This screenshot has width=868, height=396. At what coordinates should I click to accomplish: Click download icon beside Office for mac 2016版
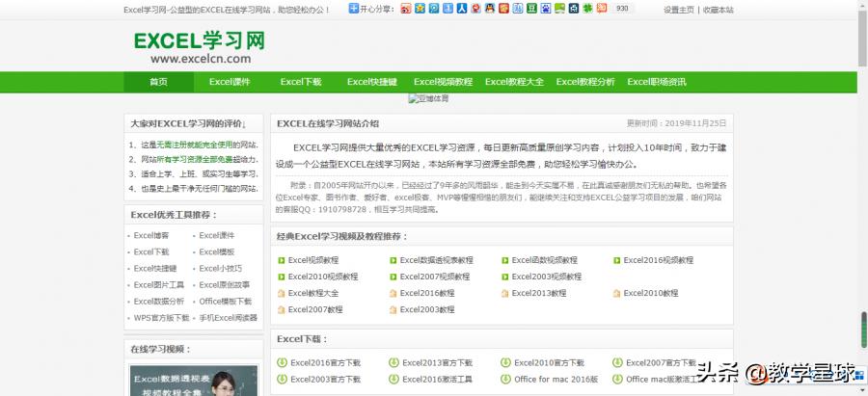(505, 379)
